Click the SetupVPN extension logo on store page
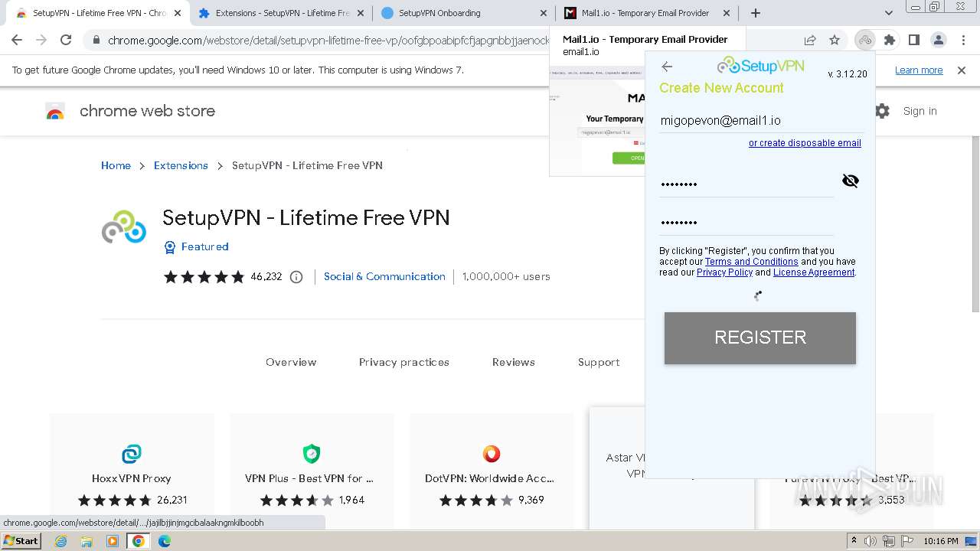 coord(124,227)
